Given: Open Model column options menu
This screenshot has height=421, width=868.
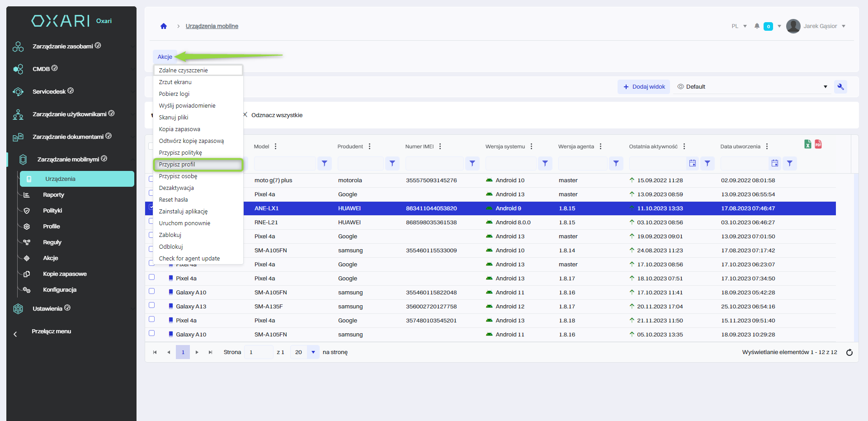Looking at the screenshot, I should pyautogui.click(x=275, y=147).
